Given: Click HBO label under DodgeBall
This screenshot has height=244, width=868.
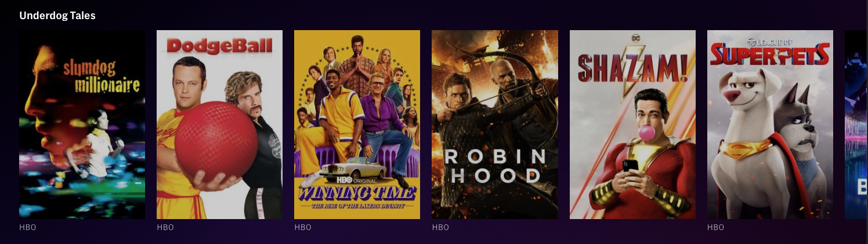Looking at the screenshot, I should click(165, 227).
